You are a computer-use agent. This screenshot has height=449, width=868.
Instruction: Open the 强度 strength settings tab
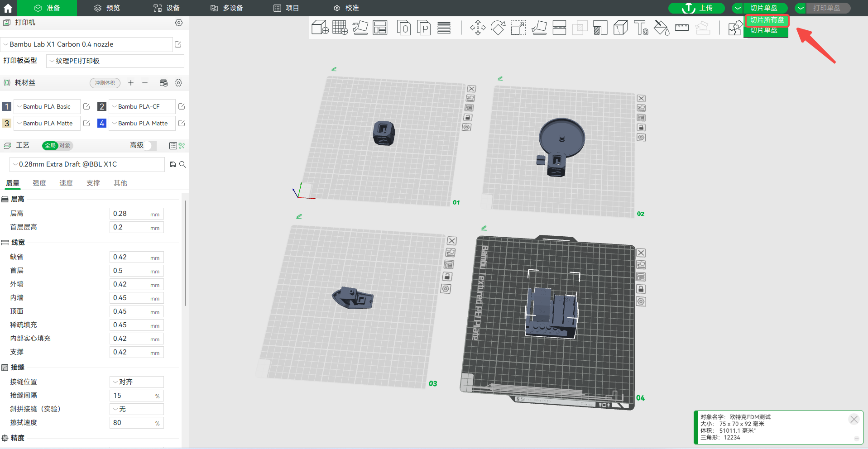(x=39, y=183)
